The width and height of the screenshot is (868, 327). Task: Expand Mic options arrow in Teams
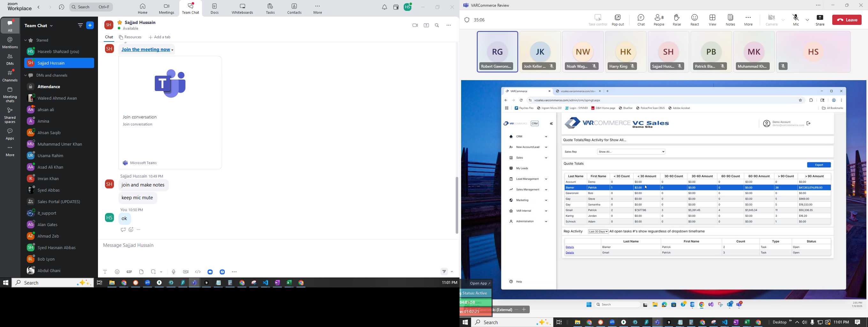(x=808, y=20)
